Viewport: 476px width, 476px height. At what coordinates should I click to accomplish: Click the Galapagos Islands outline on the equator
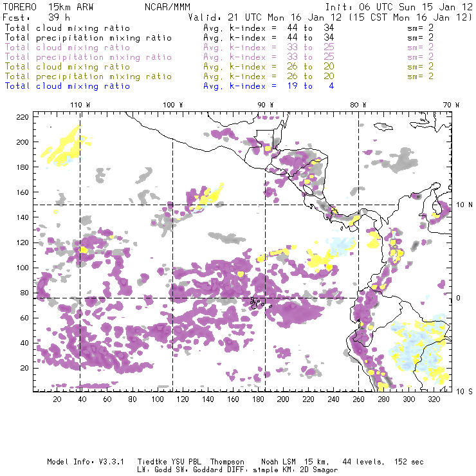point(257,301)
